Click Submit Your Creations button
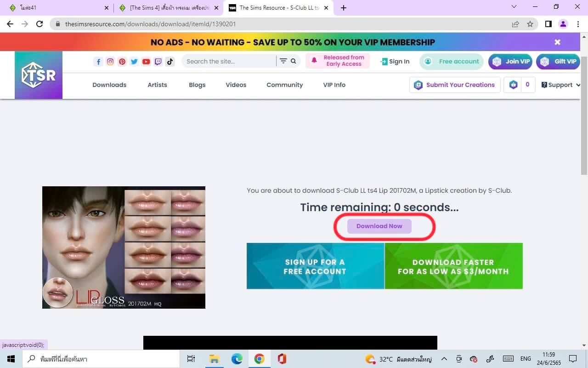Image resolution: width=588 pixels, height=368 pixels. [x=455, y=85]
